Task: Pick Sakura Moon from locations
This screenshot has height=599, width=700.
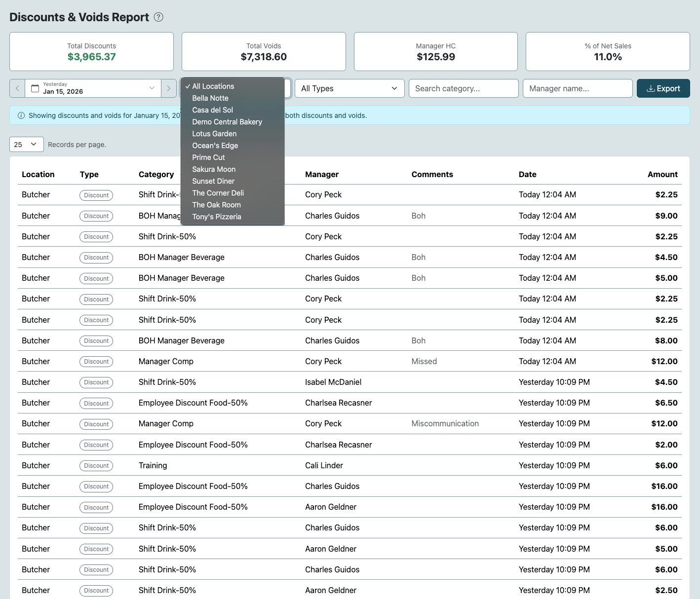Action: click(x=214, y=169)
